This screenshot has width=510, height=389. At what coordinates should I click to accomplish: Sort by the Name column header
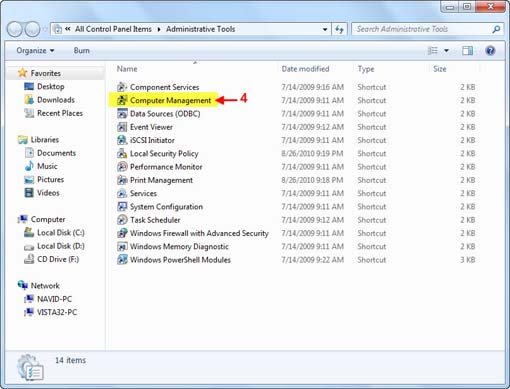[127, 69]
